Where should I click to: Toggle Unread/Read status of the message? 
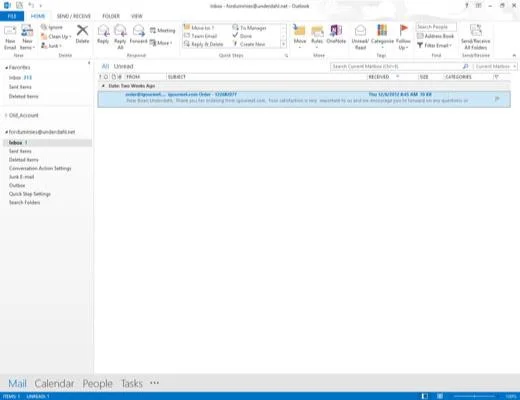click(x=360, y=31)
